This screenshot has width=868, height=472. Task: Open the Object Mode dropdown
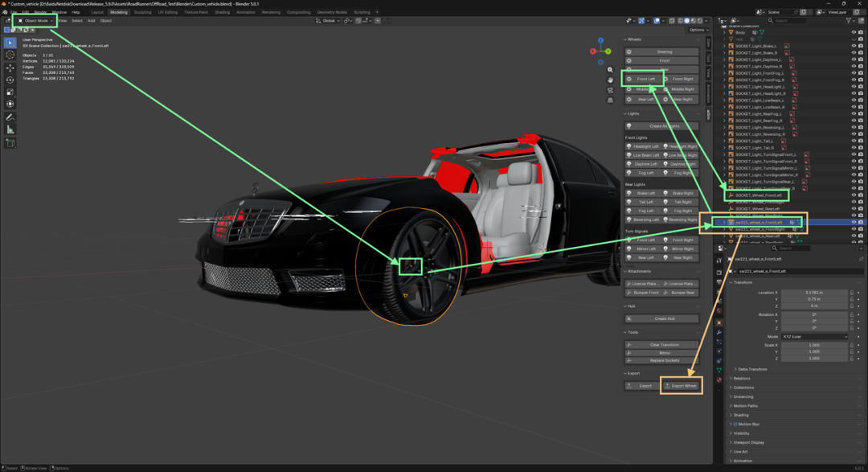(x=35, y=20)
